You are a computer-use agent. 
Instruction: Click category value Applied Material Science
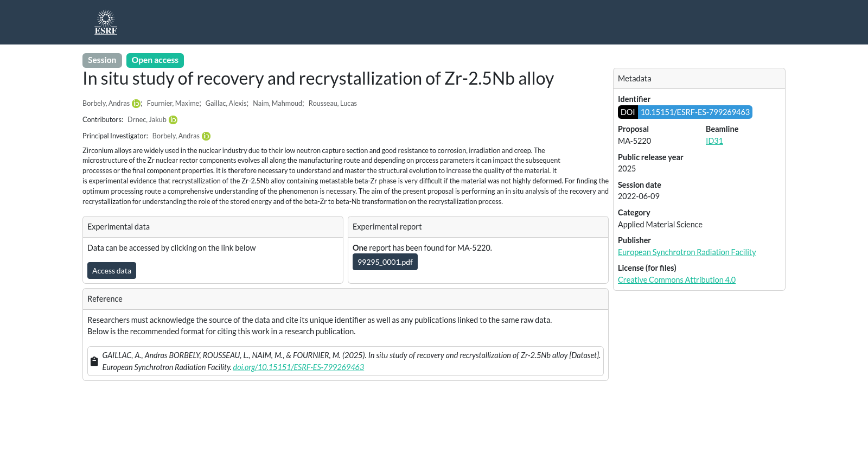click(660, 225)
